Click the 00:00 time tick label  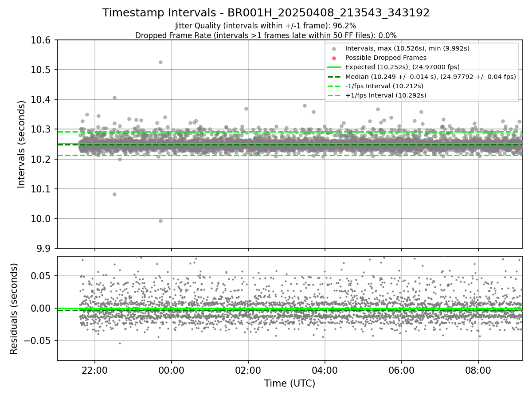[172, 370]
